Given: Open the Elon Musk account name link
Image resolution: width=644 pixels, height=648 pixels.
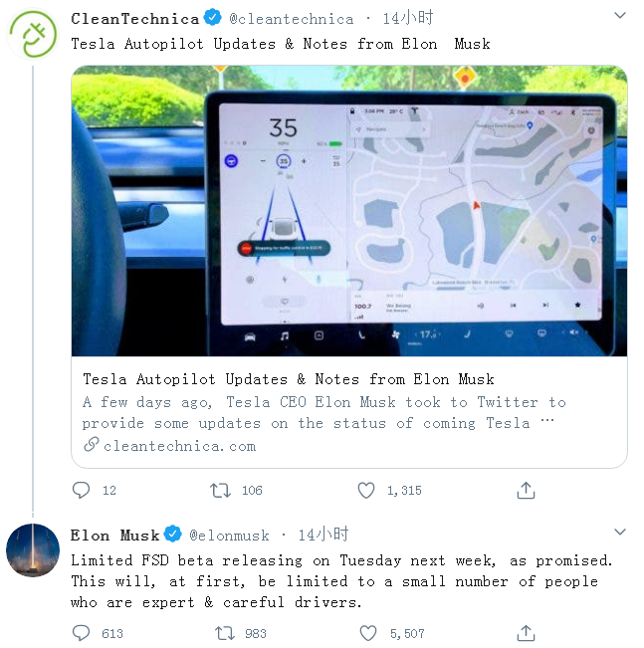Looking at the screenshot, I should (x=114, y=535).
